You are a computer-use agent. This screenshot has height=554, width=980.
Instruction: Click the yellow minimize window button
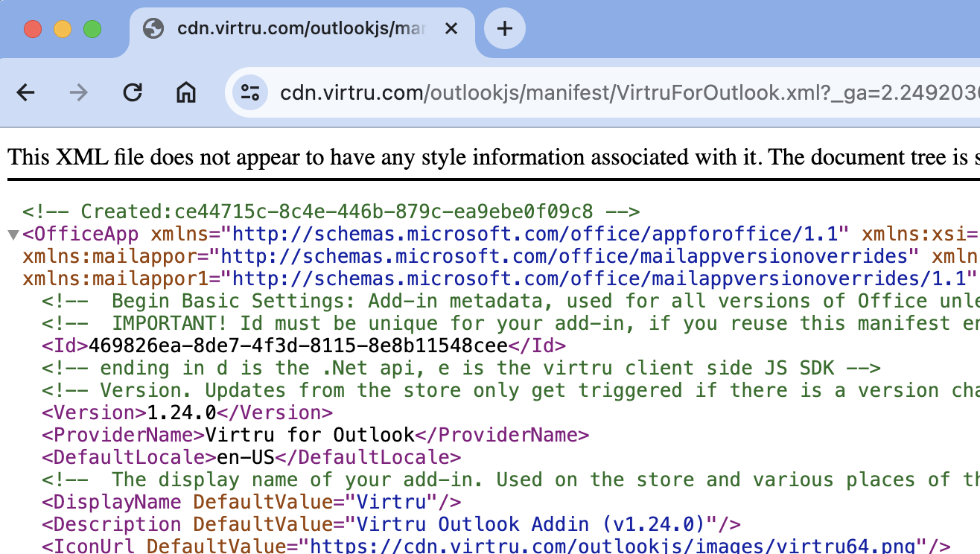[x=63, y=28]
